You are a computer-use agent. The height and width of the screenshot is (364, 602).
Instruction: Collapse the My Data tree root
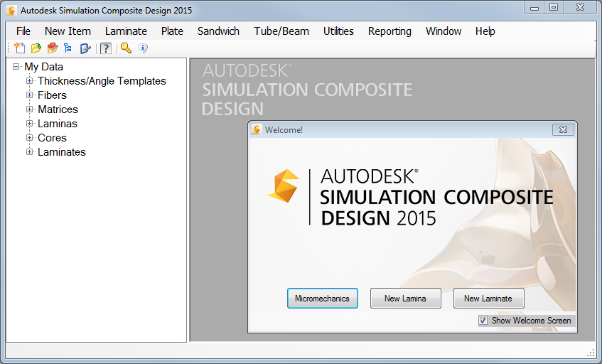pyautogui.click(x=16, y=66)
